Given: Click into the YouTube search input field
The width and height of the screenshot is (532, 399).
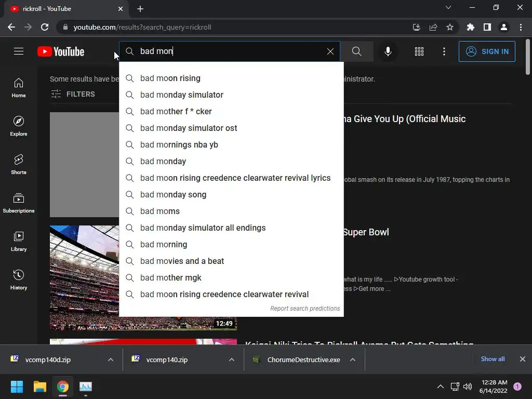Looking at the screenshot, I should coord(231,51).
